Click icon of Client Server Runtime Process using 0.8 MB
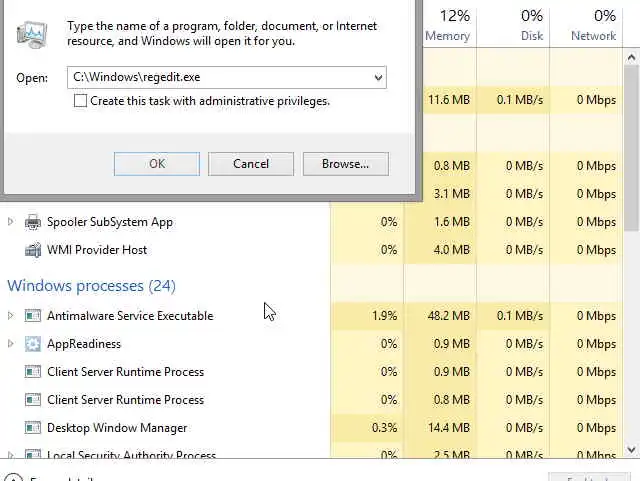The height and width of the screenshot is (481, 640). [x=32, y=400]
